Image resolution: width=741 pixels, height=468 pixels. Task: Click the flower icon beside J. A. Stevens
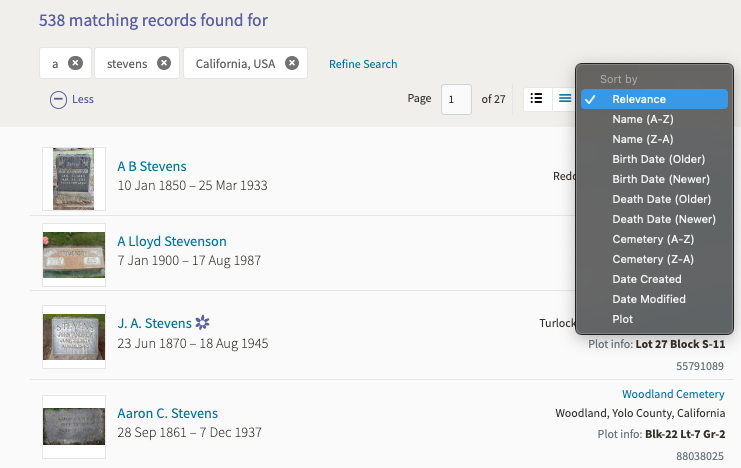tap(202, 322)
